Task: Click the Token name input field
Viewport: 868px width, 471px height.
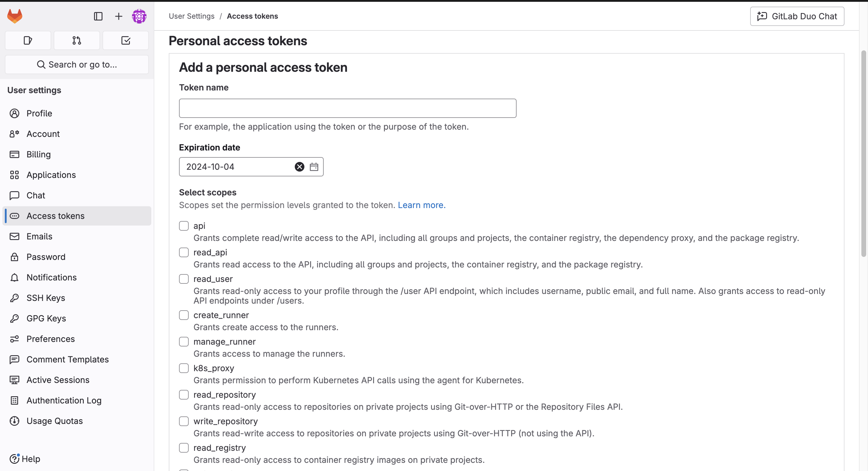Action: click(x=348, y=108)
